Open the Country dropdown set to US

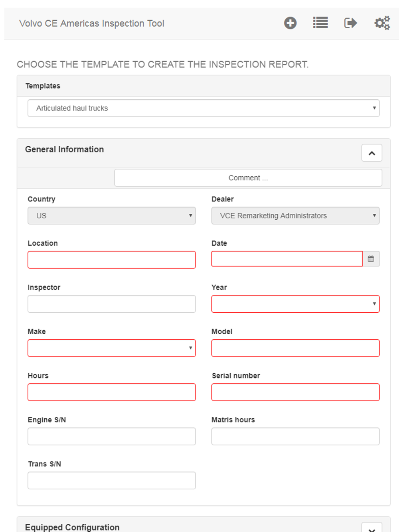click(112, 216)
